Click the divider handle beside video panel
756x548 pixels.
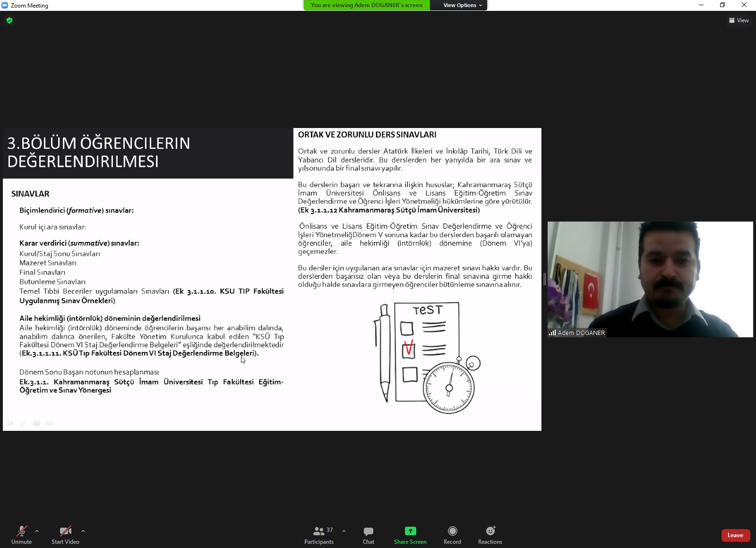[x=544, y=279]
